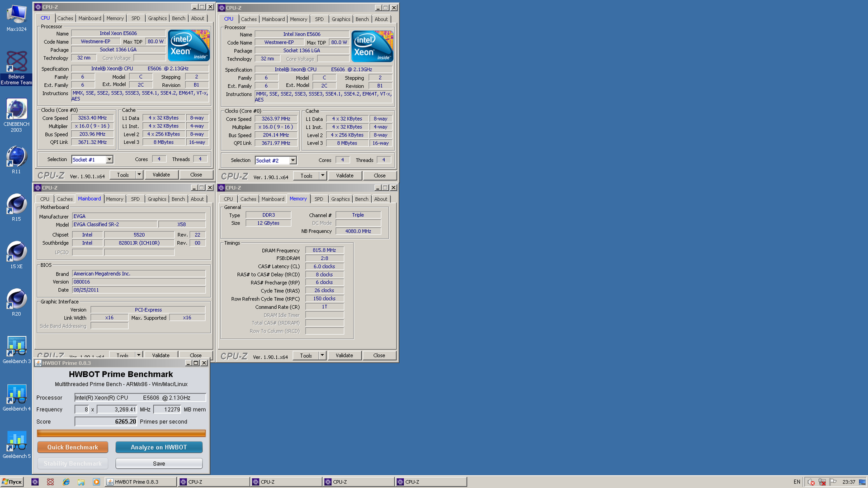Open the Bench tab in Socket #2 window
This screenshot has height=488, width=868.
click(362, 19)
